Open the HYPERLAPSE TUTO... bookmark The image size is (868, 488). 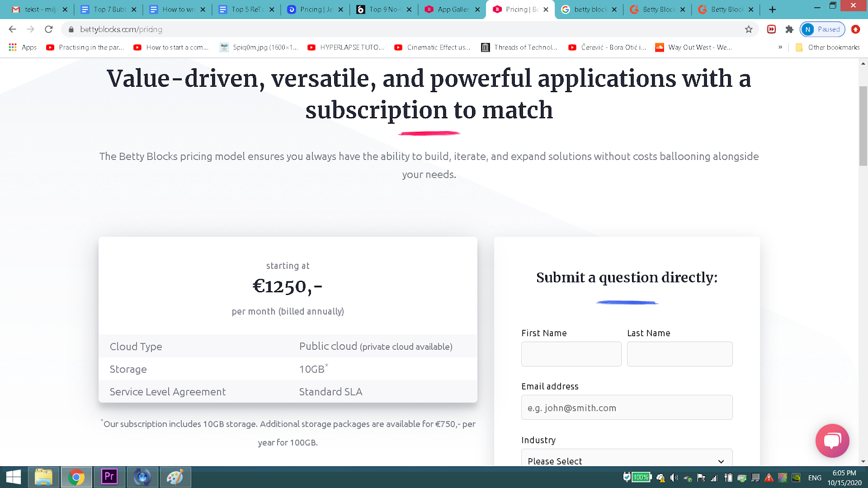coord(346,47)
